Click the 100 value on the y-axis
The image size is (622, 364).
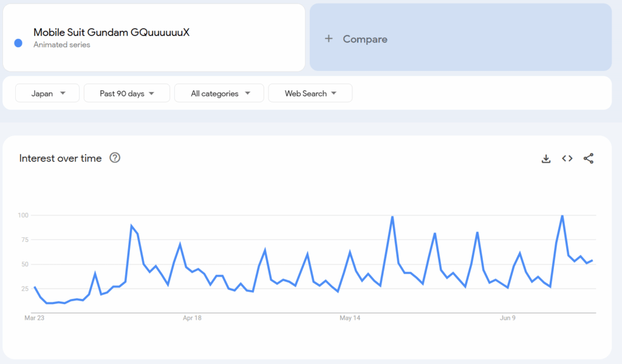(23, 215)
